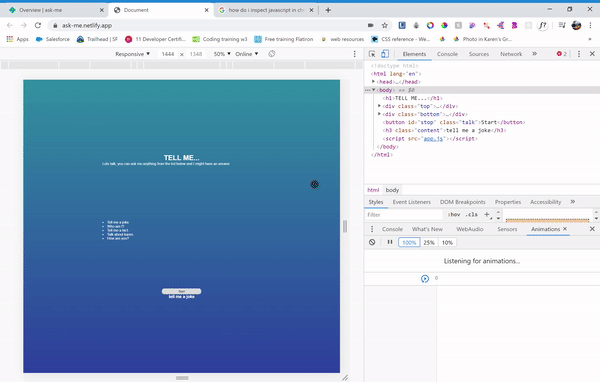Toggle the .cls class editor
Image resolution: width=600 pixels, height=382 pixels.
472,214
